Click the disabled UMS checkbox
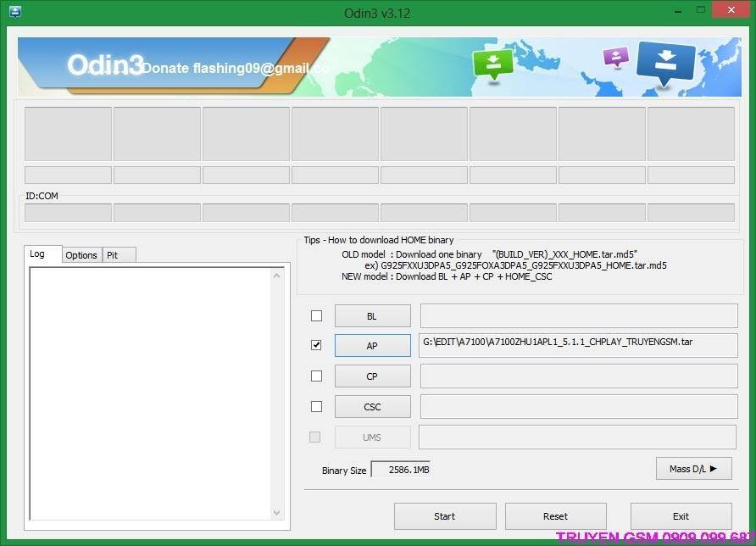The height and width of the screenshot is (546, 756). (x=314, y=437)
